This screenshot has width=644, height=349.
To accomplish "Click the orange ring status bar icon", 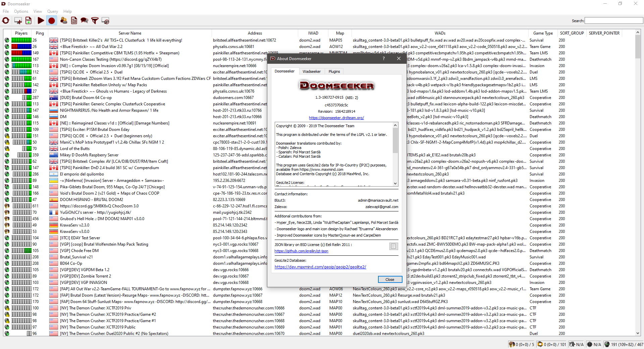I will coord(540,344).
